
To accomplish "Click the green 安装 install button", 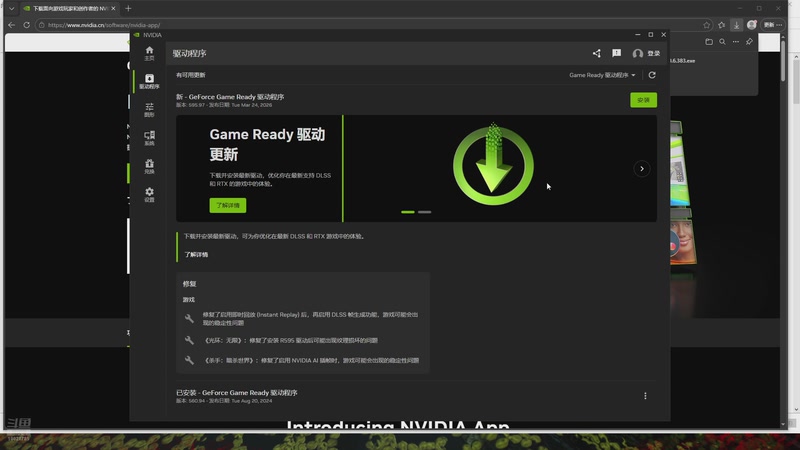I will (x=643, y=100).
